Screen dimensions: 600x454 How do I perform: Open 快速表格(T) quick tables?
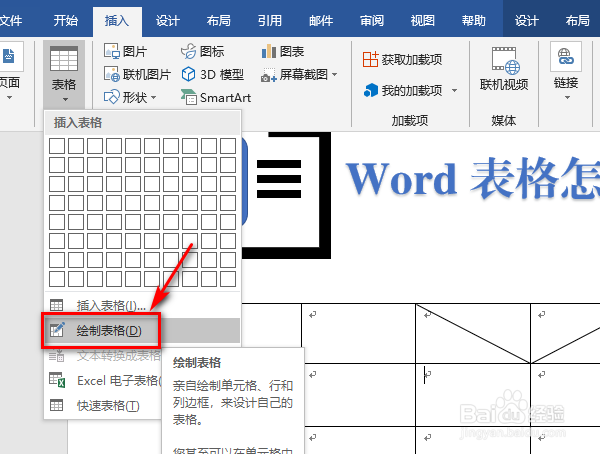(104, 405)
